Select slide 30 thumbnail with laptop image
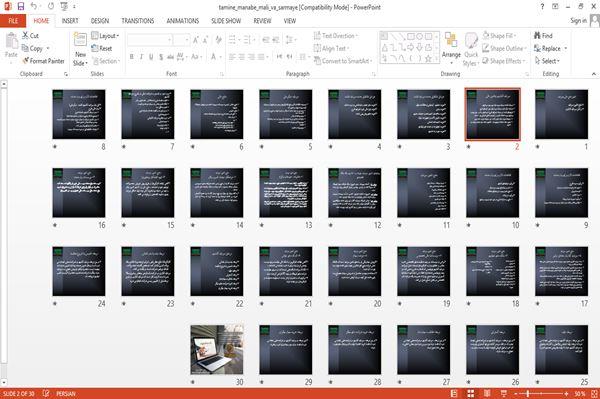Viewport: 600px width, 399px height. (217, 349)
